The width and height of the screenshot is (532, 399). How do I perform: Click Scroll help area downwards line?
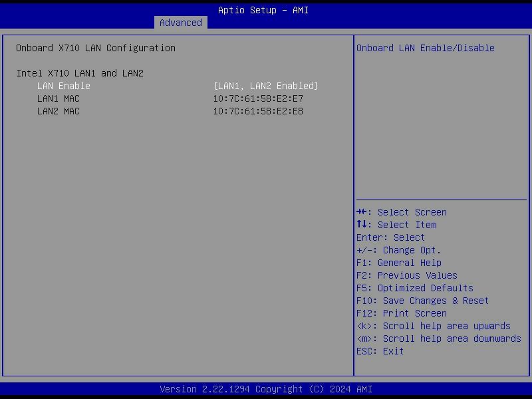pyautogui.click(x=439, y=338)
